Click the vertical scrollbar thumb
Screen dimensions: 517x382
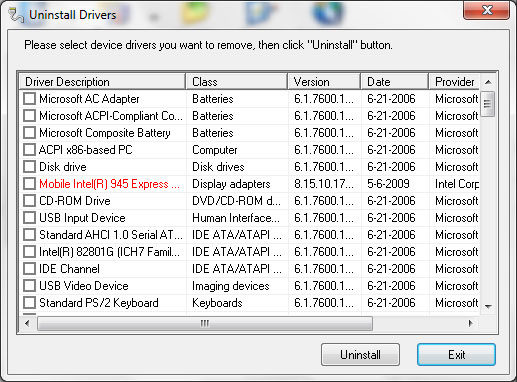(x=488, y=104)
